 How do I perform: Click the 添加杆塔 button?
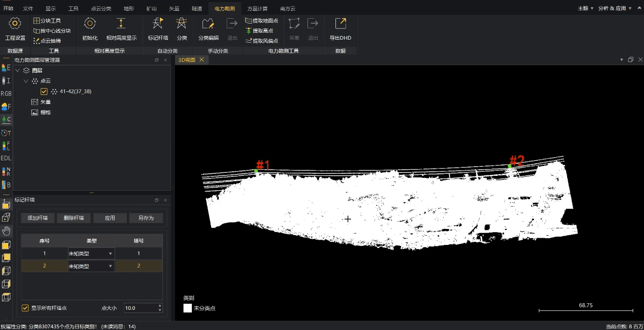[38, 218]
